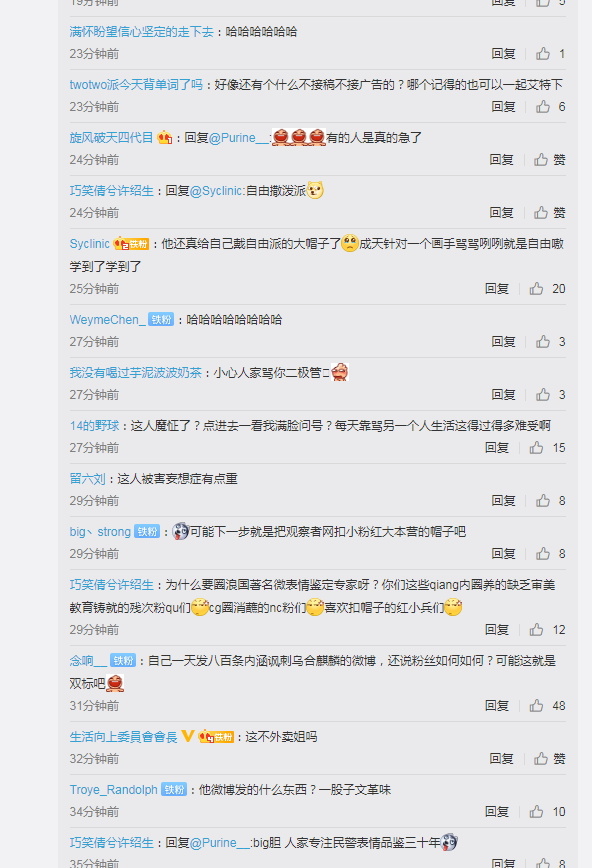Click the 铁粉 badge next to big、strong
Screen dimensions: 592x868
(147, 531)
